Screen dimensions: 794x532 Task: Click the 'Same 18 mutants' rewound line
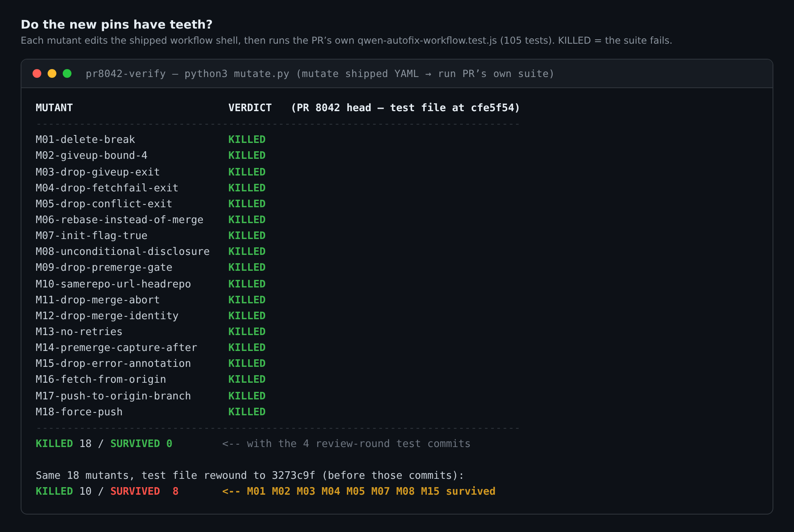pyautogui.click(x=250, y=475)
